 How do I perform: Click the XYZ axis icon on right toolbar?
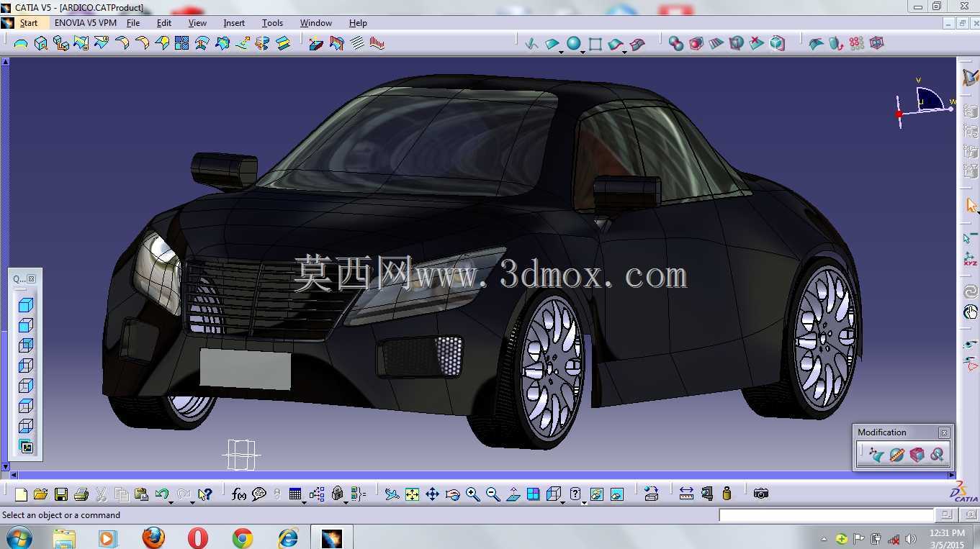971,259
